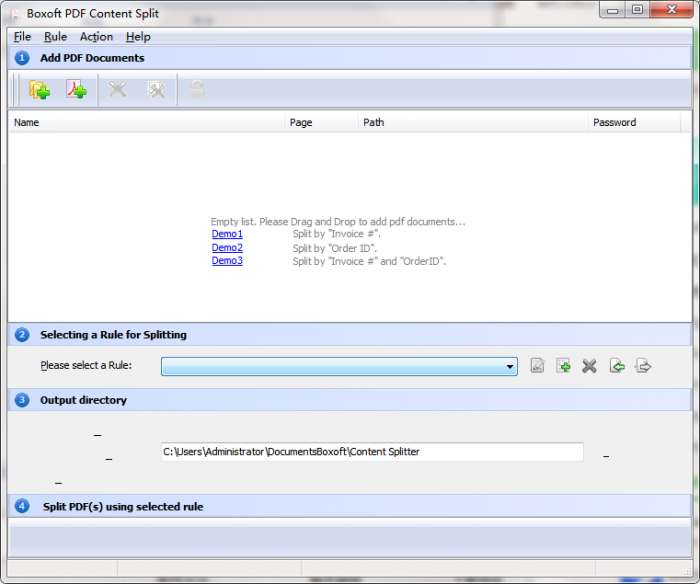This screenshot has width=700, height=584.
Task: Click the window icon beside the Boxoft title
Action: [15, 14]
